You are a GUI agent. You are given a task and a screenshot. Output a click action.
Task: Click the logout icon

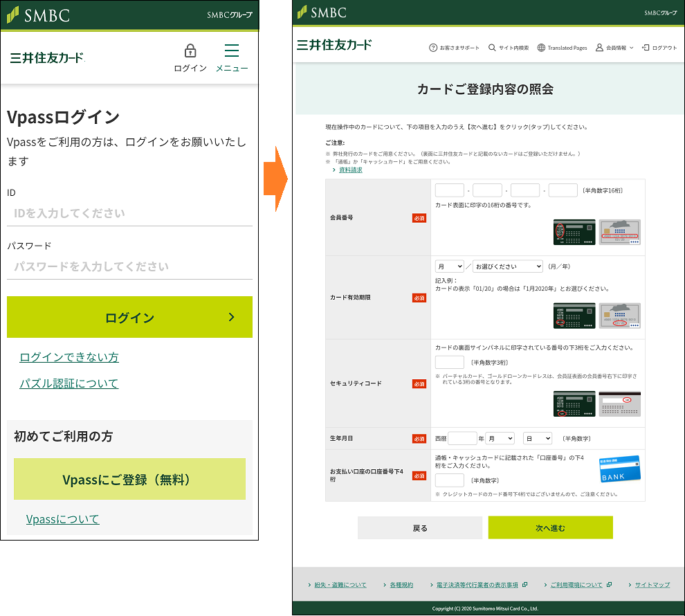click(x=646, y=48)
